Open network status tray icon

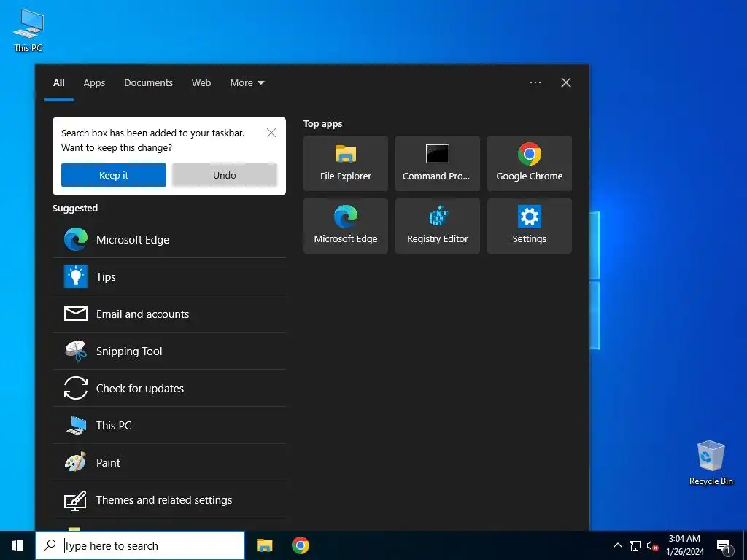click(635, 545)
